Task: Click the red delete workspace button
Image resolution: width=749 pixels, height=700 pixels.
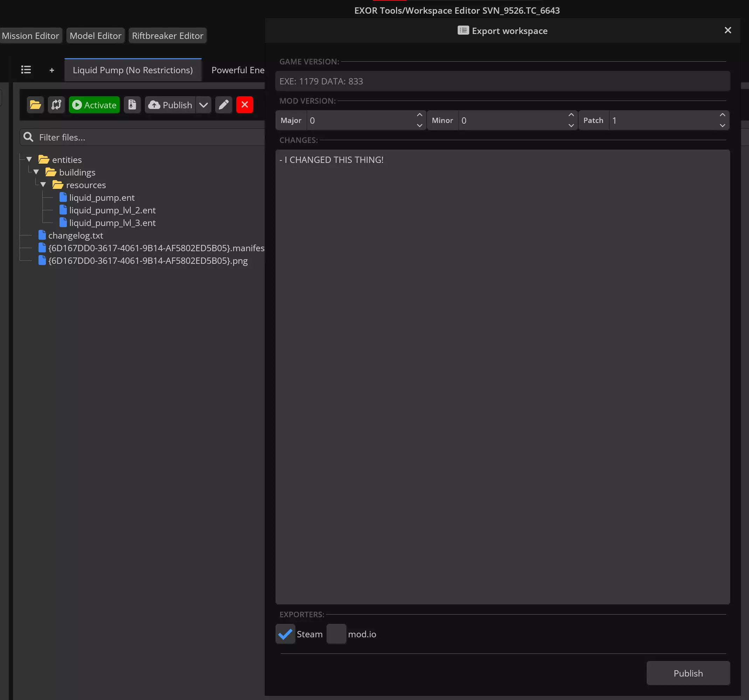Action: tap(244, 105)
